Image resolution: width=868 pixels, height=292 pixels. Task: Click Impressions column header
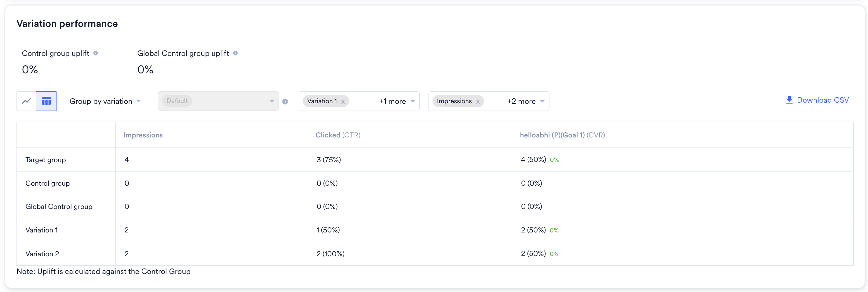pos(143,135)
